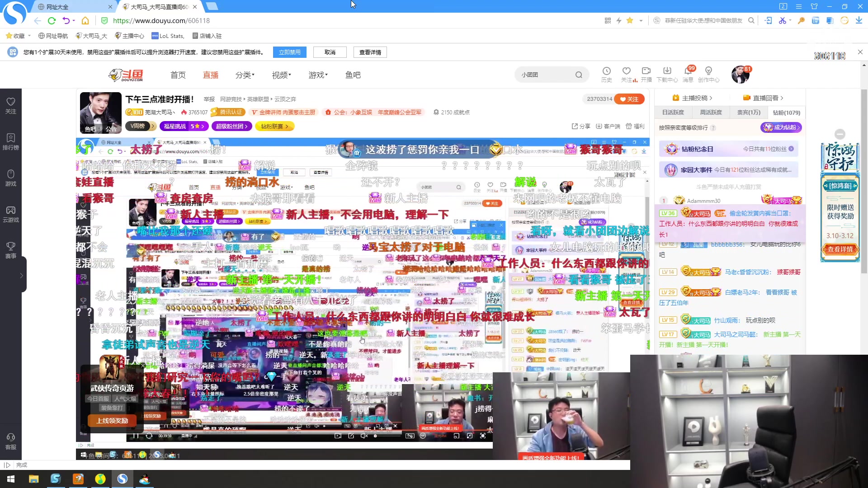
Task: Open the scissors screenshot tool
Action: click(x=782, y=21)
